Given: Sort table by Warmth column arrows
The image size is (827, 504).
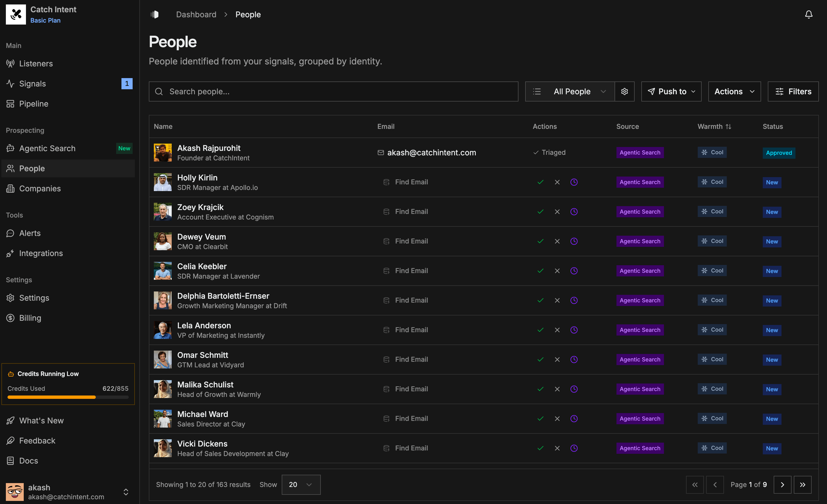Looking at the screenshot, I should [728, 126].
